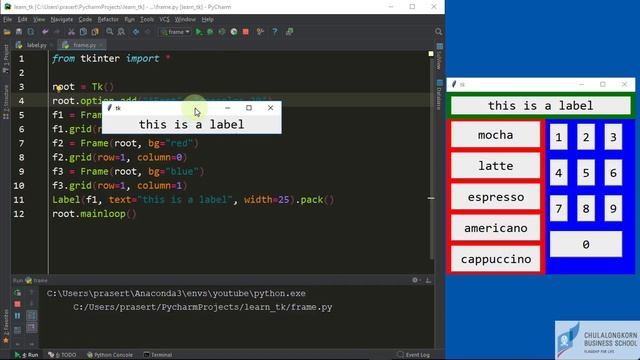
Task: Open the Event Log
Action: pyautogui.click(x=413, y=355)
